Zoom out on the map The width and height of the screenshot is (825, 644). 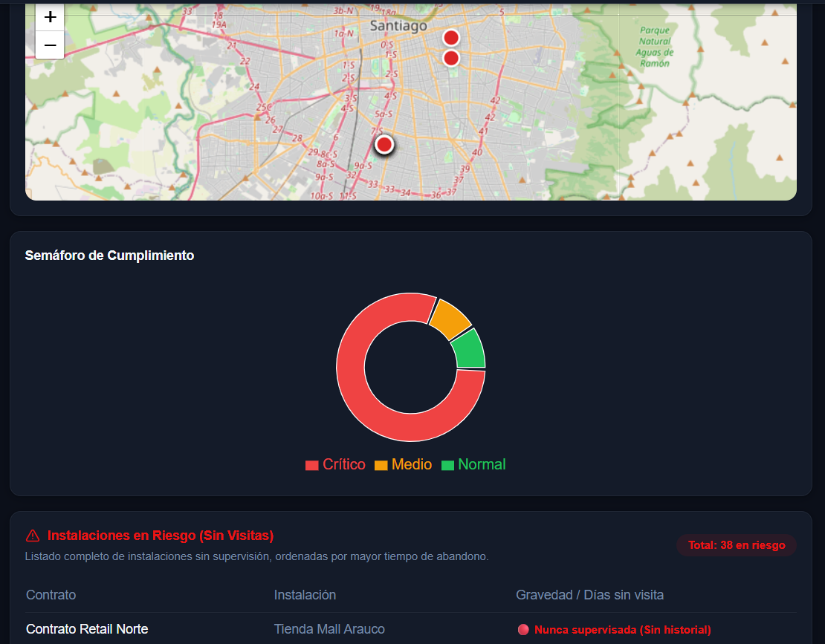pos(50,45)
